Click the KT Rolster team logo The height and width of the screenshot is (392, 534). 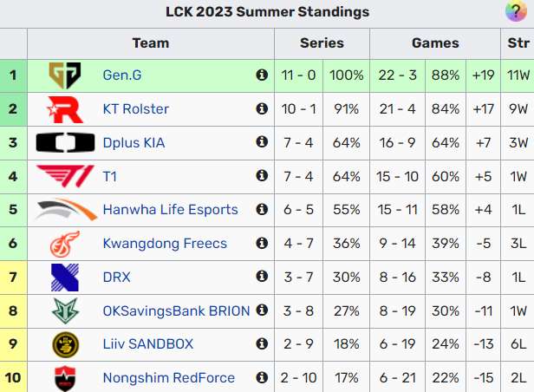[x=65, y=109]
